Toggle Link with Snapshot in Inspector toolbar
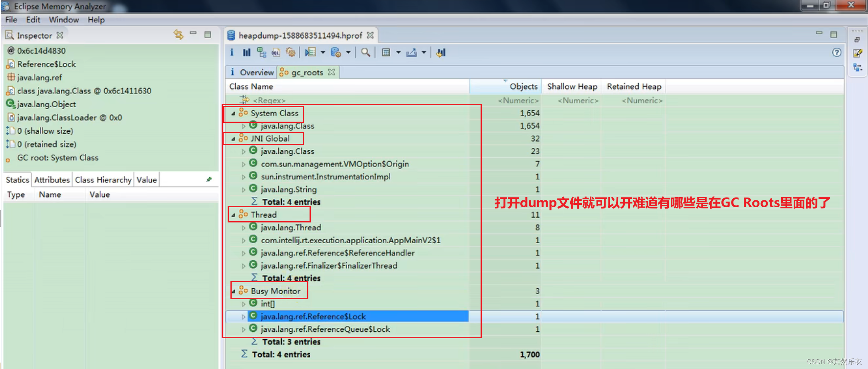This screenshot has height=369, width=868. tap(179, 35)
